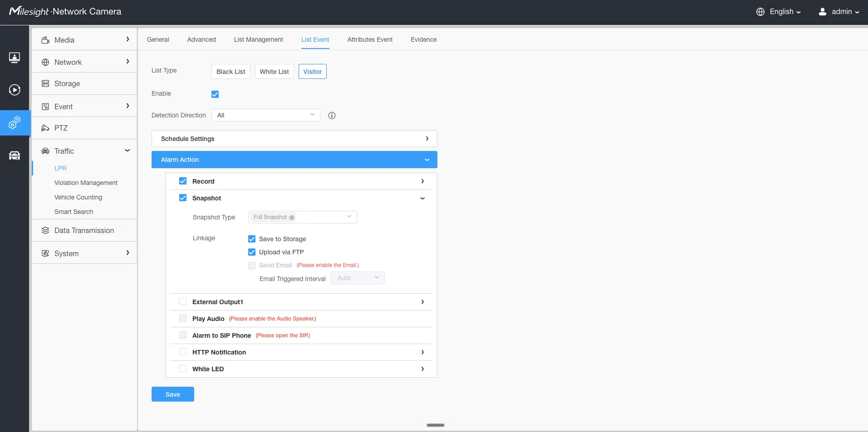868x432 pixels.
Task: Select the Visitor list type button
Action: [x=313, y=72]
